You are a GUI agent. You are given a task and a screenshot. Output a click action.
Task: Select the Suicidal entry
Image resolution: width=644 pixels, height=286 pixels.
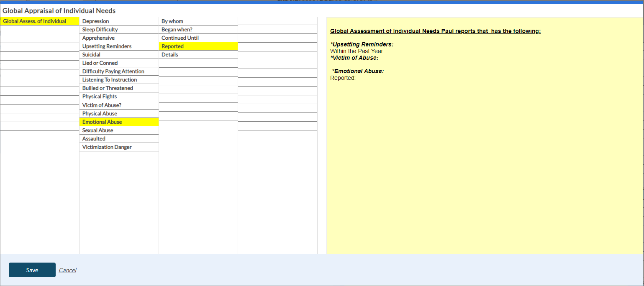[x=91, y=55]
